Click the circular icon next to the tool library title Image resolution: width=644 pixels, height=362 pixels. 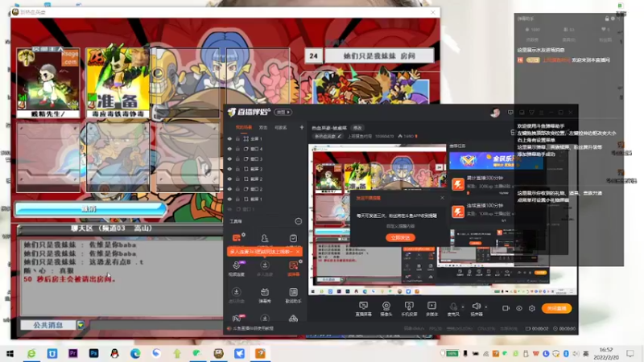298,221
